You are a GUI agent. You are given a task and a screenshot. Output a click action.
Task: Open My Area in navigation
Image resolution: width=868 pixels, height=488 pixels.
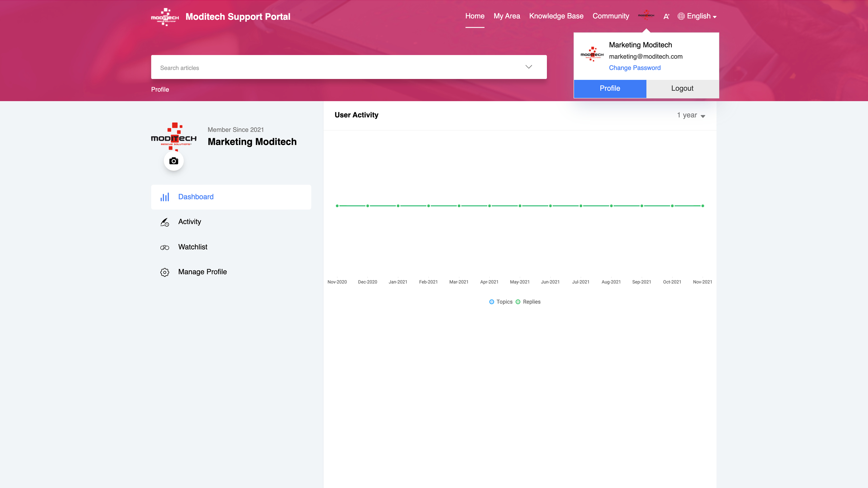tap(507, 16)
